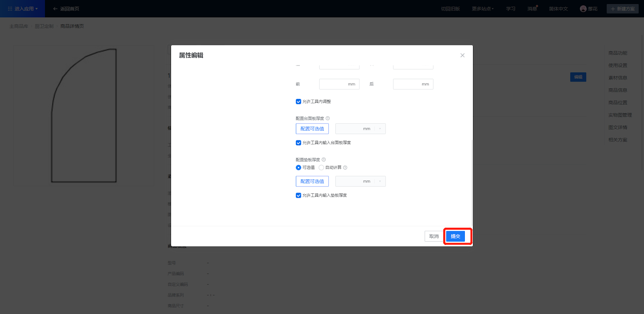Screen dimensions: 644x314
Task: Open the 简体中文 language selector
Action: [558, 9]
